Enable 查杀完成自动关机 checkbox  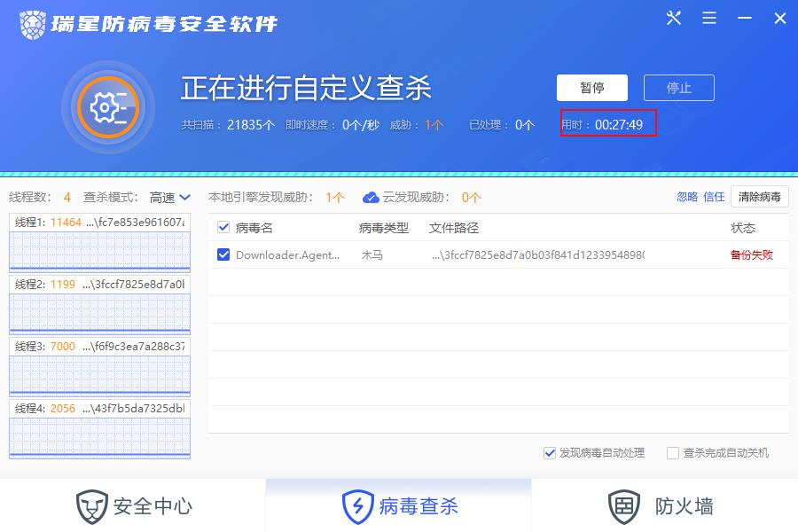[x=673, y=452]
